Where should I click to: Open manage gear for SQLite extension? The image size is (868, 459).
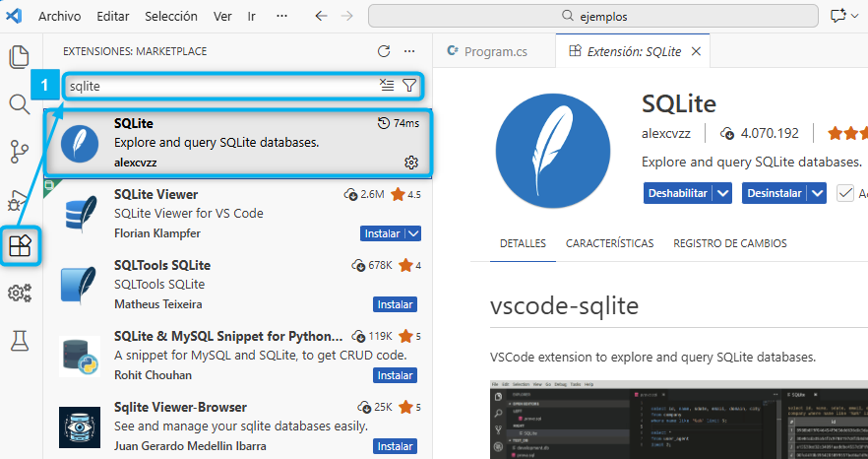pyautogui.click(x=411, y=162)
